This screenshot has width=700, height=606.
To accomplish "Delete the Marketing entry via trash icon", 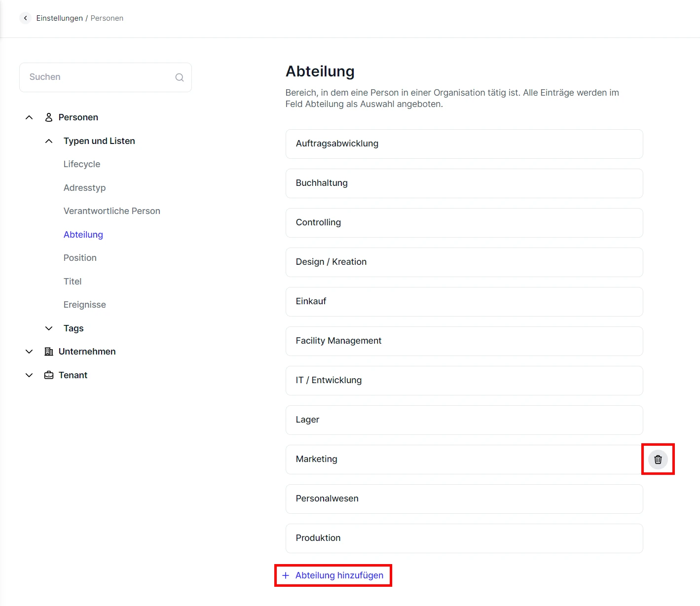I will (658, 460).
